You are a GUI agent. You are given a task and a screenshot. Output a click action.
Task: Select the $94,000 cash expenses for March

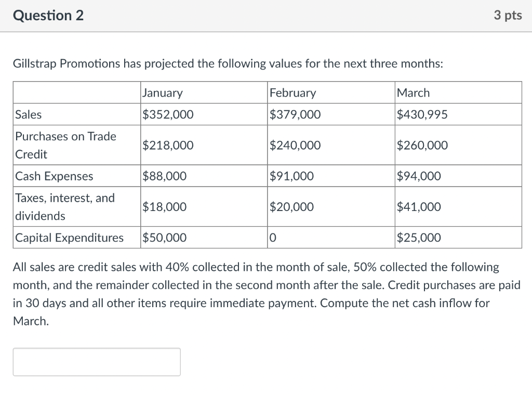click(x=419, y=176)
